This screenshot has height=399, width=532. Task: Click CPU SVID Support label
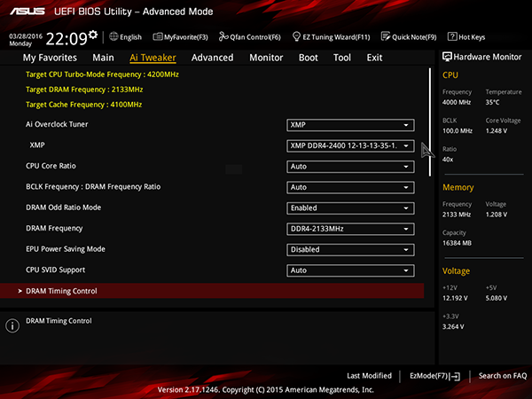55,270
